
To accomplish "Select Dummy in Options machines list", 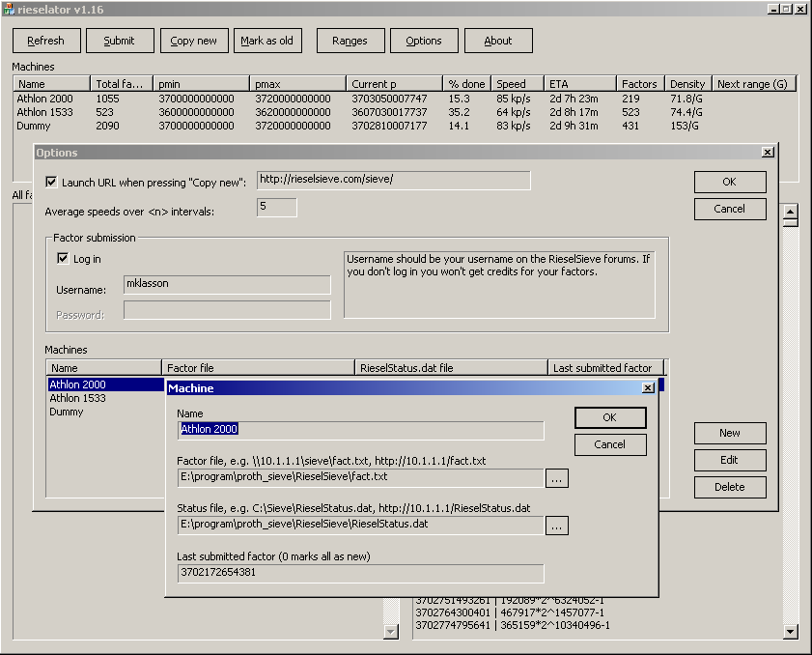I will [67, 412].
